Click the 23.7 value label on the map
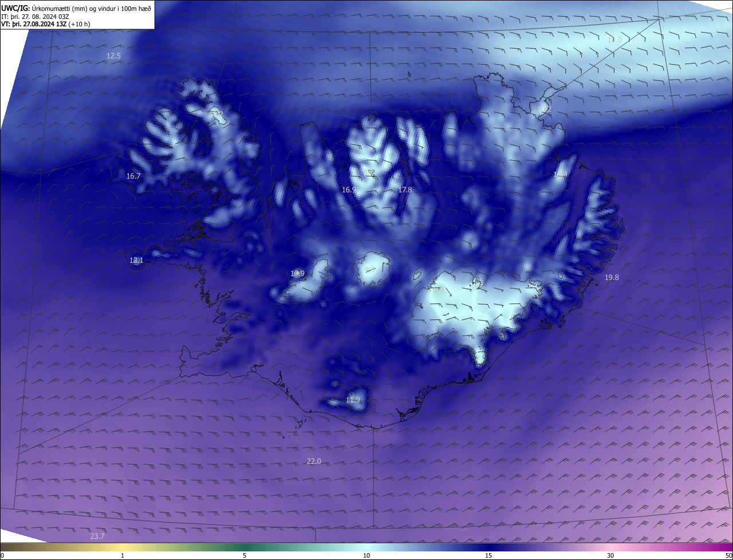733x560 pixels. [x=97, y=537]
